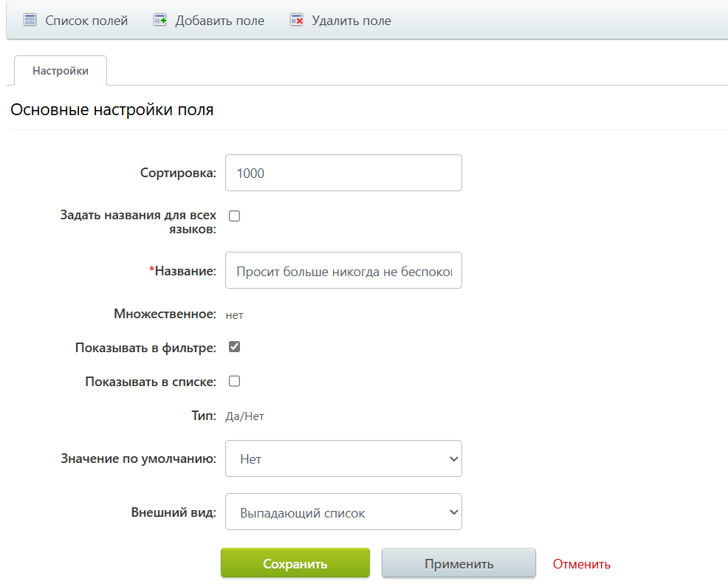Open 'Список полей' from the toolbar

click(83, 20)
